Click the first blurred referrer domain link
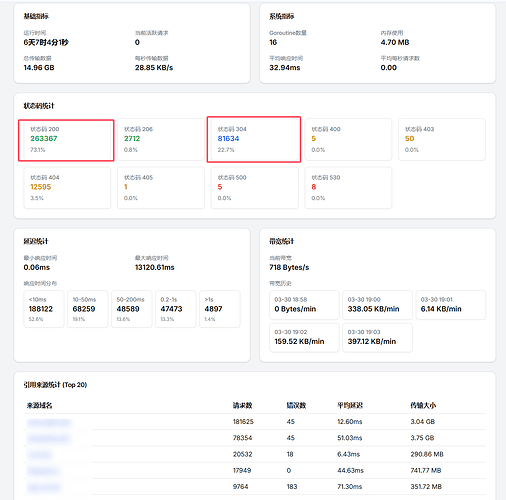Image resolution: width=506 pixels, height=500 pixels. point(49,422)
